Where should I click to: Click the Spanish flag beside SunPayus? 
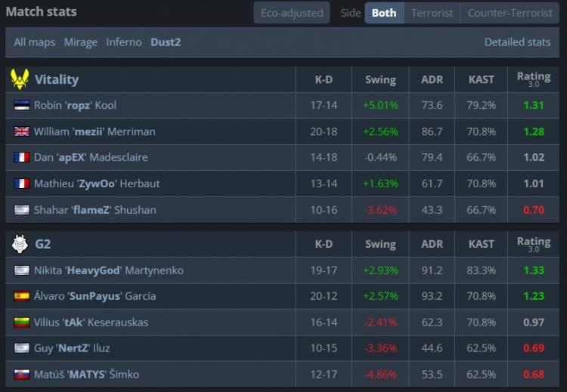pyautogui.click(x=21, y=296)
